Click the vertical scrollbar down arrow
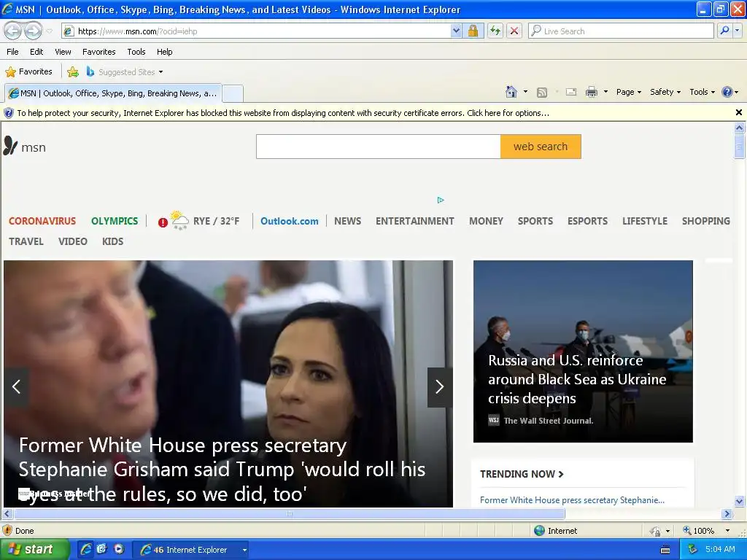Screen dimensions: 747x560 pyautogui.click(x=739, y=501)
